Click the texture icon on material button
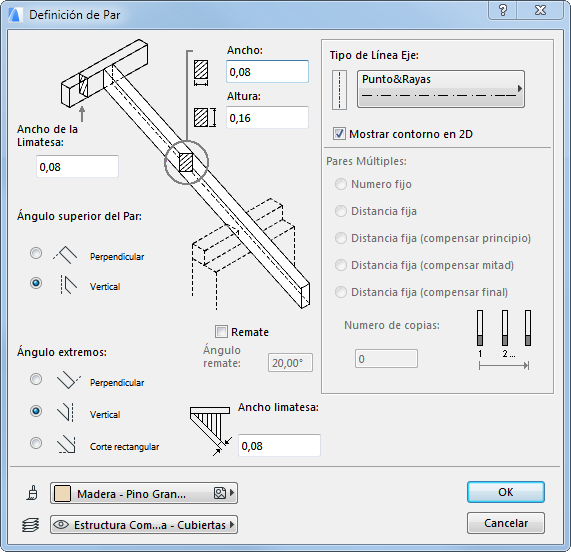571x552 pixels. tap(220, 493)
